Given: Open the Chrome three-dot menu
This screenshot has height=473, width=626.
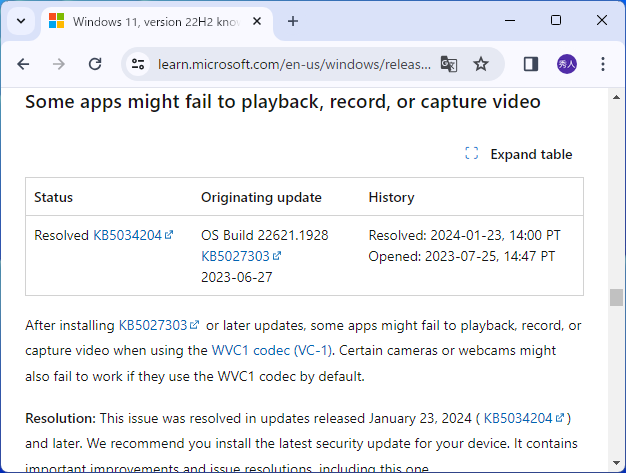Looking at the screenshot, I should 603,64.
